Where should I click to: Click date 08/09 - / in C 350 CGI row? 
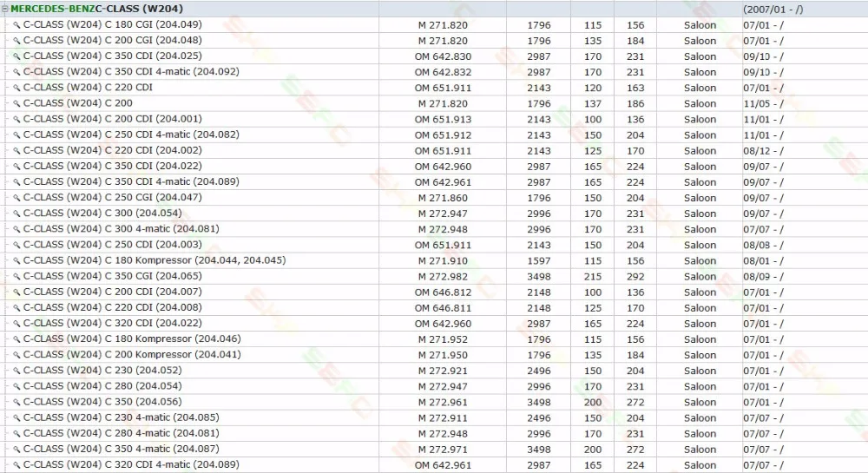pos(763,276)
